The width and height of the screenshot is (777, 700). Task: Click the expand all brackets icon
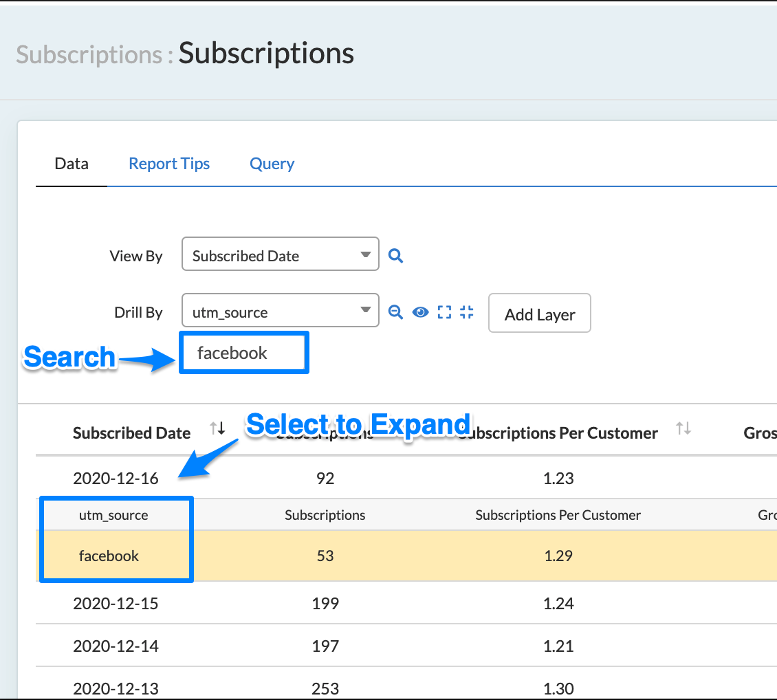tap(444, 312)
